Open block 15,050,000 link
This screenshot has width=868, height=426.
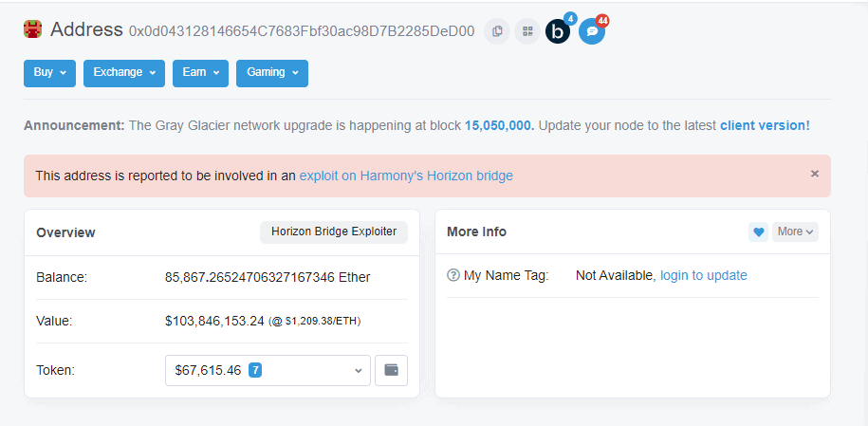pyautogui.click(x=499, y=125)
